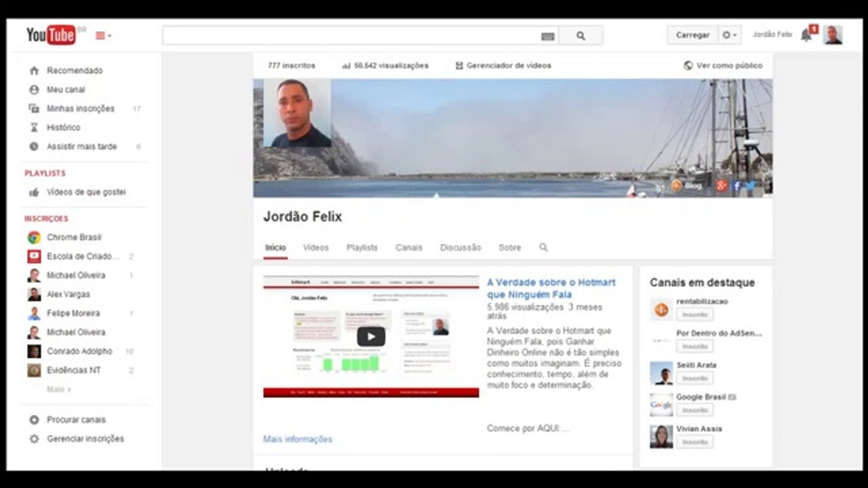Open the Sobre tab
The image size is (868, 488).
(510, 248)
